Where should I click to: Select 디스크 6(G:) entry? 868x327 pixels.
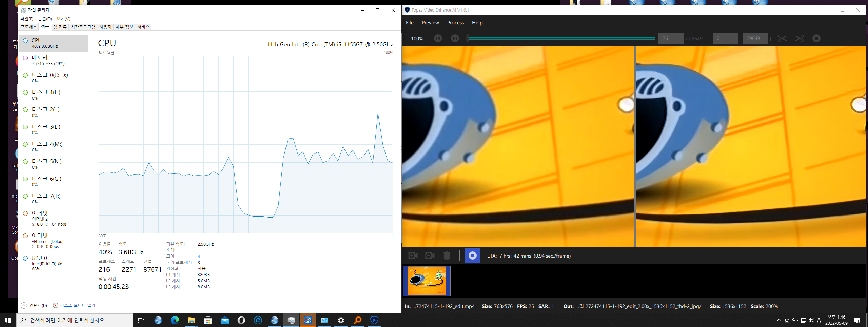pos(54,182)
